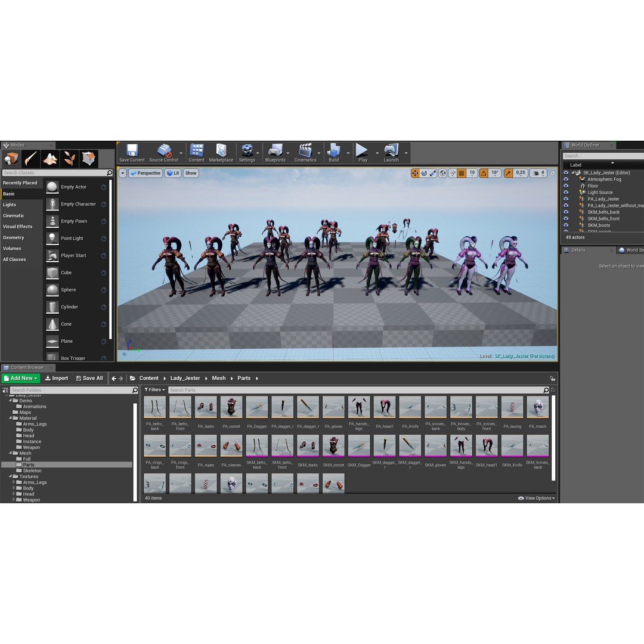Toggle world/local coordinate globe icon
Viewport: 644px width, 644px height.
(x=442, y=174)
